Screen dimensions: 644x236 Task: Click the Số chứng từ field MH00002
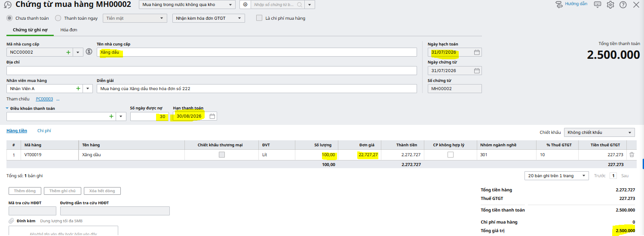pyautogui.click(x=455, y=88)
